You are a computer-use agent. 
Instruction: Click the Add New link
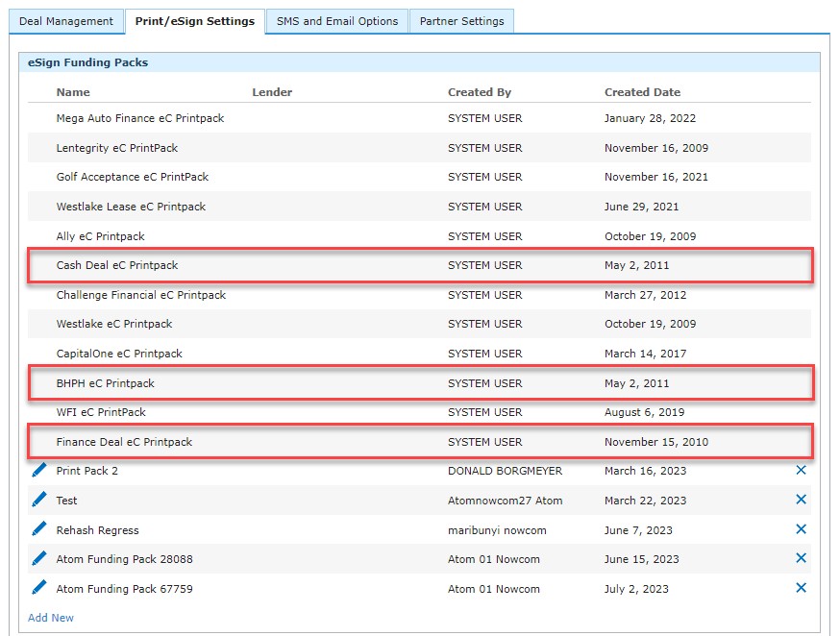click(x=51, y=618)
